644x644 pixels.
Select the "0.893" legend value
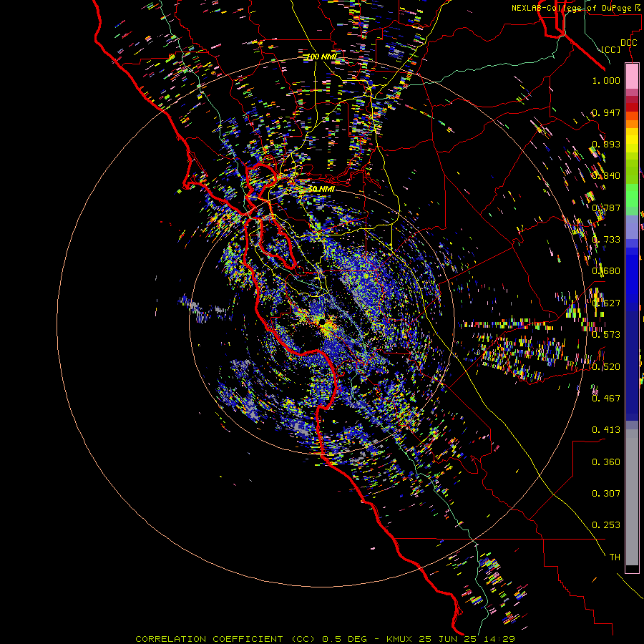point(606,144)
